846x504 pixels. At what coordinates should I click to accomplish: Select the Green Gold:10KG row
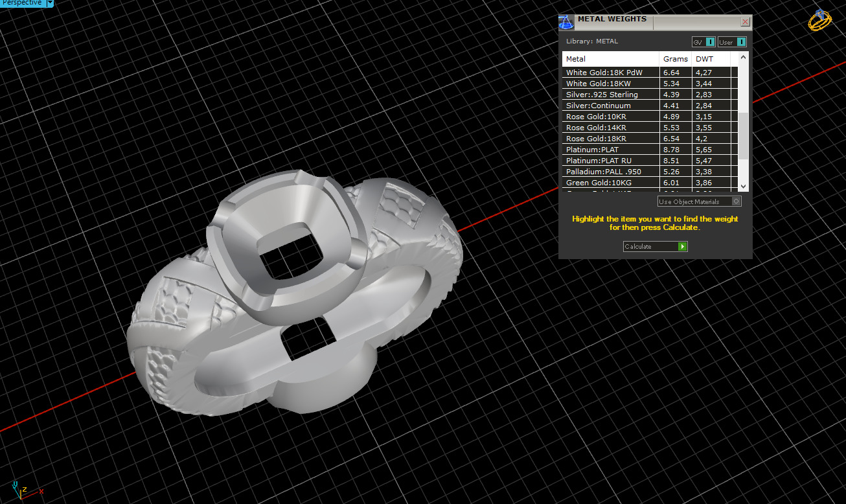click(650, 183)
